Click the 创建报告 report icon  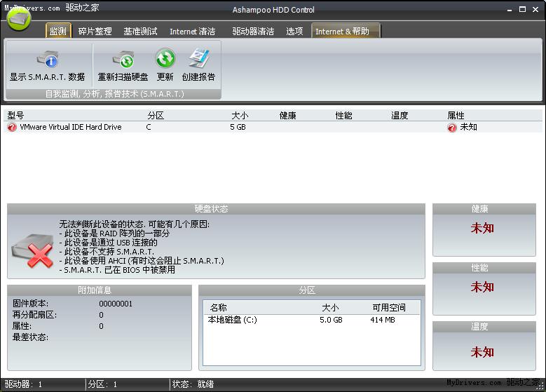tap(198, 59)
